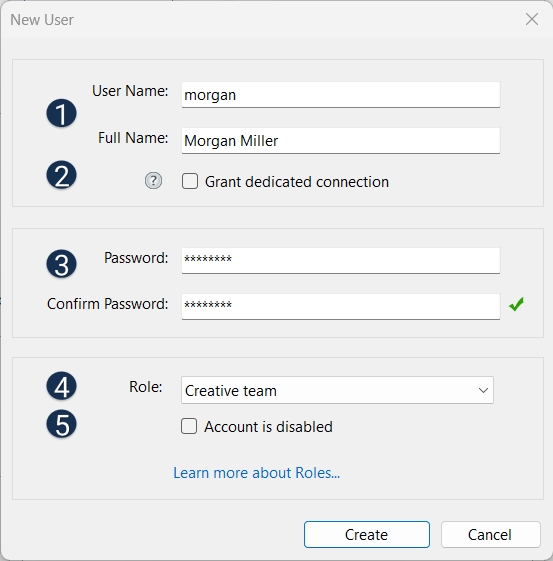Create the new user account
The width and height of the screenshot is (553, 561).
(367, 535)
